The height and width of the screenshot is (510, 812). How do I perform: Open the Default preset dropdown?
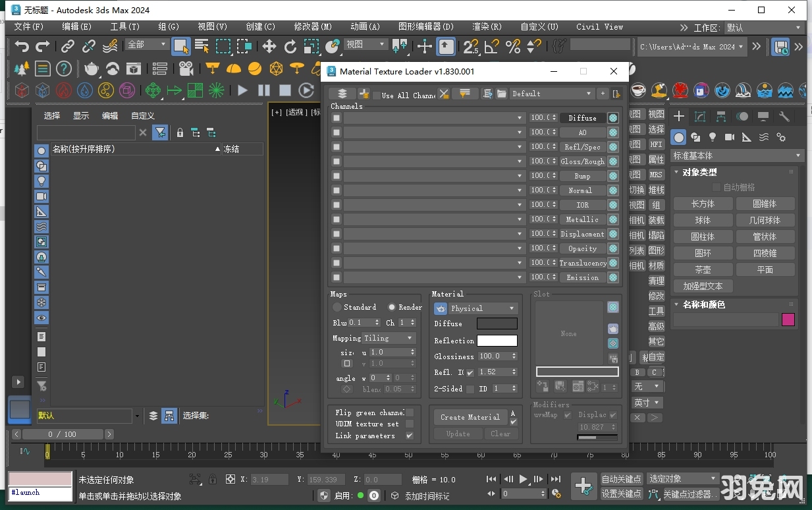point(552,94)
